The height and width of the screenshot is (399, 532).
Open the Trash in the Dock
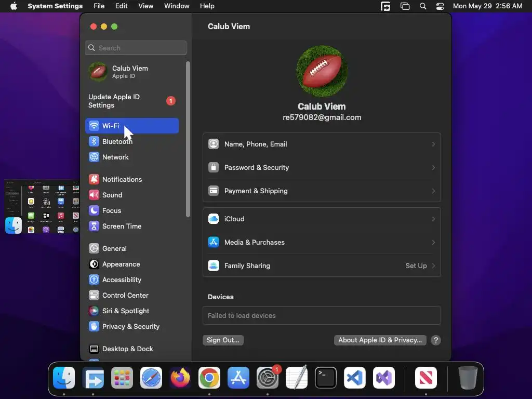[468, 378]
